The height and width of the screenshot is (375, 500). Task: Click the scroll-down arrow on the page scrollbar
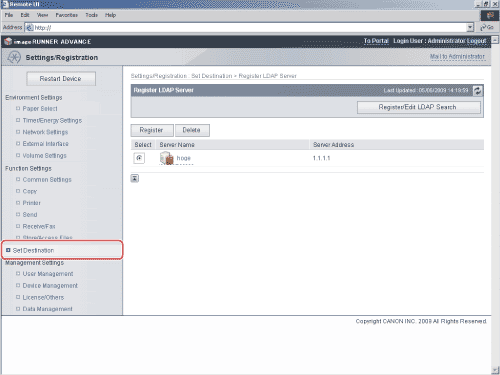tap(495, 370)
